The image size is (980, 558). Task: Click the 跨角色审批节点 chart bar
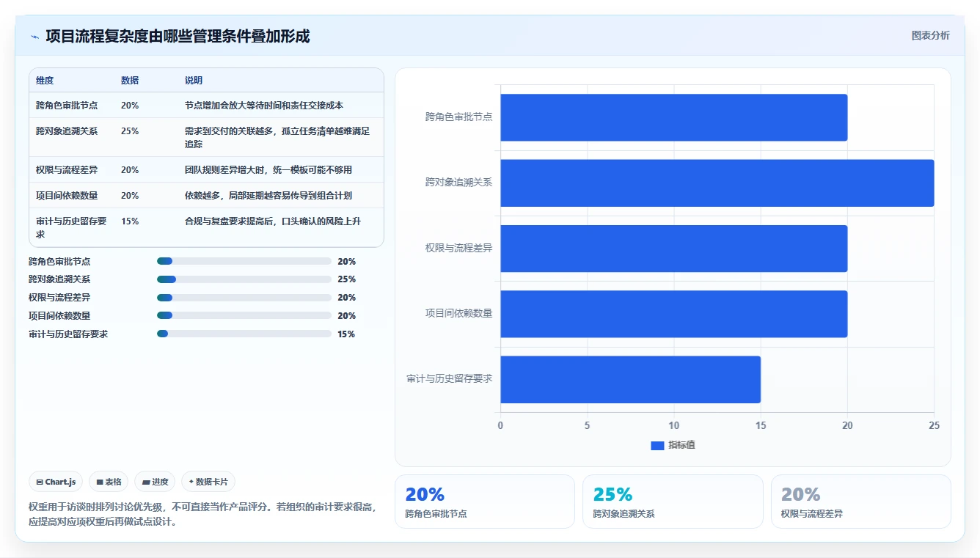[673, 117]
